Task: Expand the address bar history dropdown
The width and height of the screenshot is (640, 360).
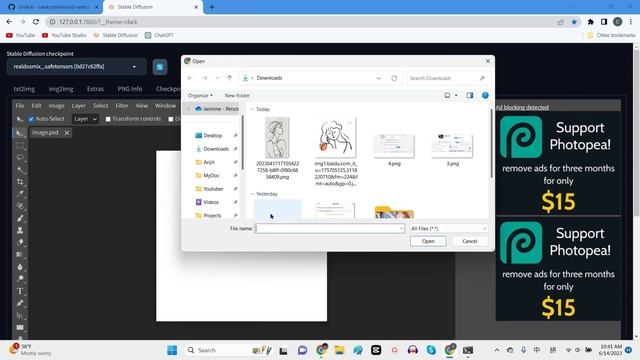Action: [378, 78]
